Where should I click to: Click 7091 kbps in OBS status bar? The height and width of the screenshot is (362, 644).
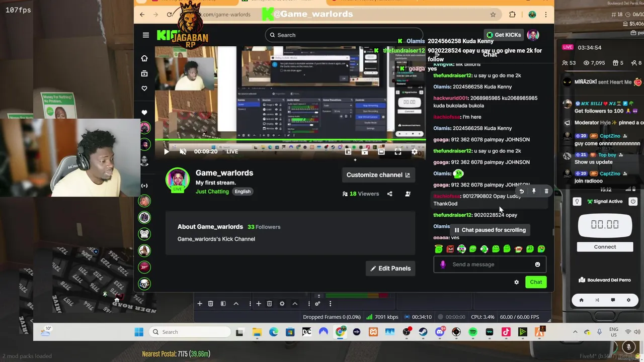387,317
